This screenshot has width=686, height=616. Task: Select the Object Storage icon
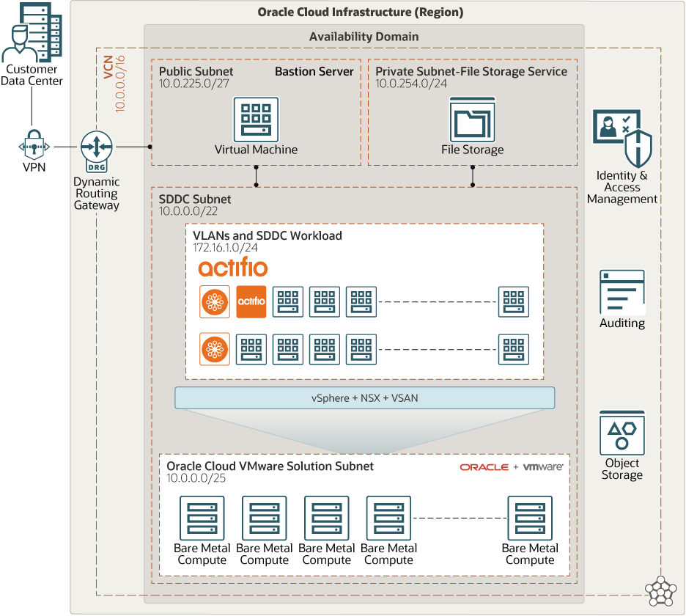pyautogui.click(x=622, y=434)
